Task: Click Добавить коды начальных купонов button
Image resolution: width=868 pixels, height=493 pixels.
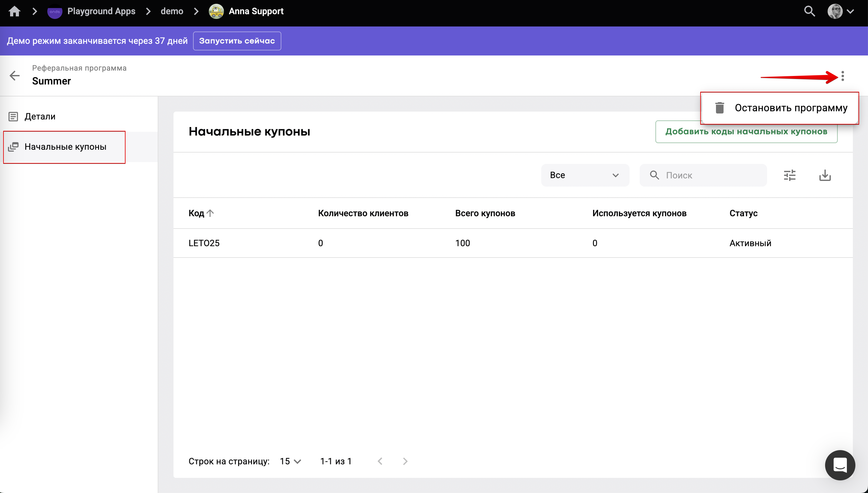Action: pyautogui.click(x=746, y=132)
